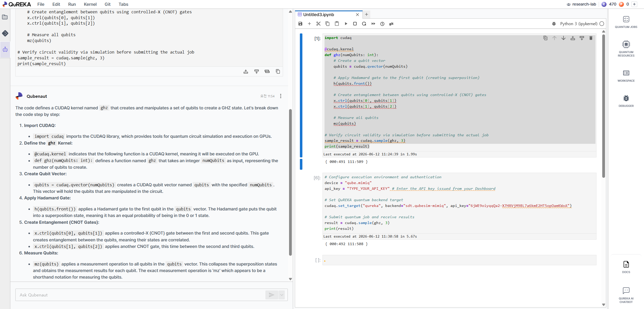This screenshot has width=644, height=309.
Task: Close the Untitled3.ipynb tab
Action: click(x=357, y=15)
